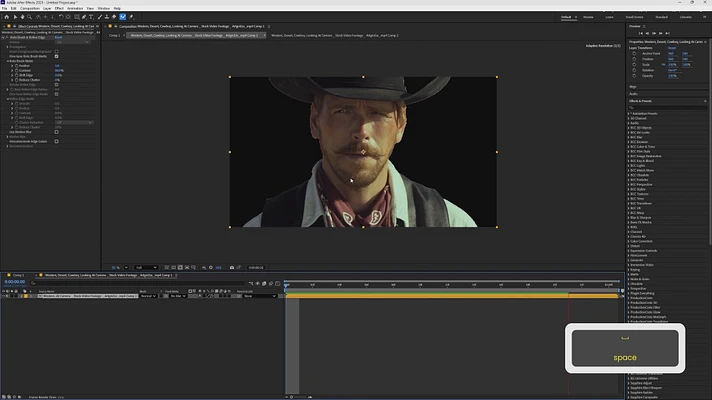Click the timeline current-time indicator playhead

[x=287, y=285]
